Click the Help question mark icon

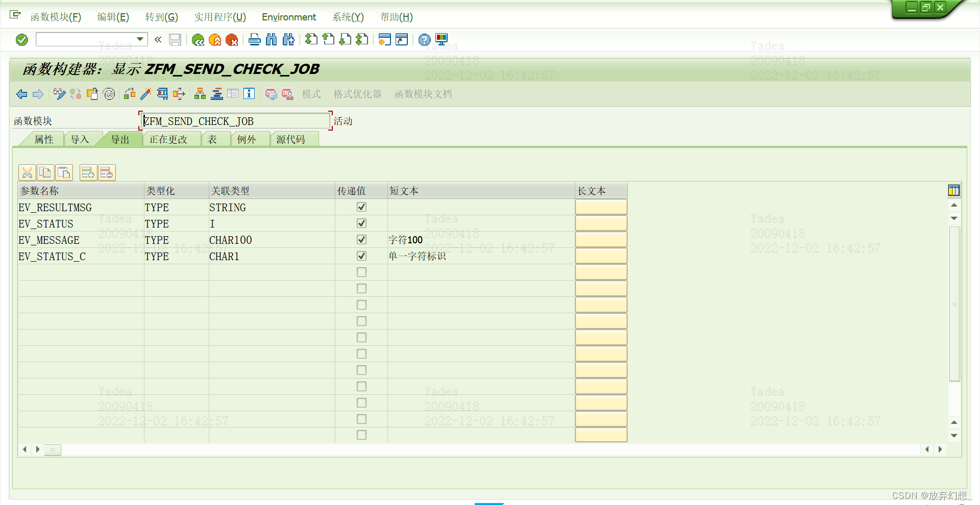click(x=424, y=40)
